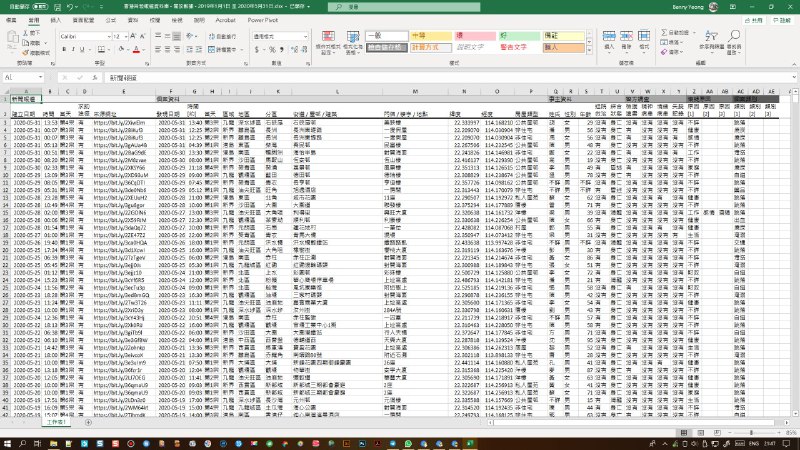Image resolution: width=800 pixels, height=450 pixels.
Task: Expand the formula bar chevron
Action: click(x=794, y=77)
